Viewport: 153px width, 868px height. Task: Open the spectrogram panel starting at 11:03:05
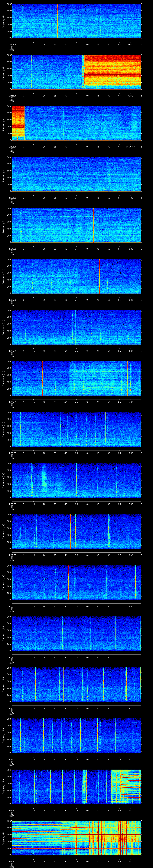pyautogui.click(x=76, y=327)
